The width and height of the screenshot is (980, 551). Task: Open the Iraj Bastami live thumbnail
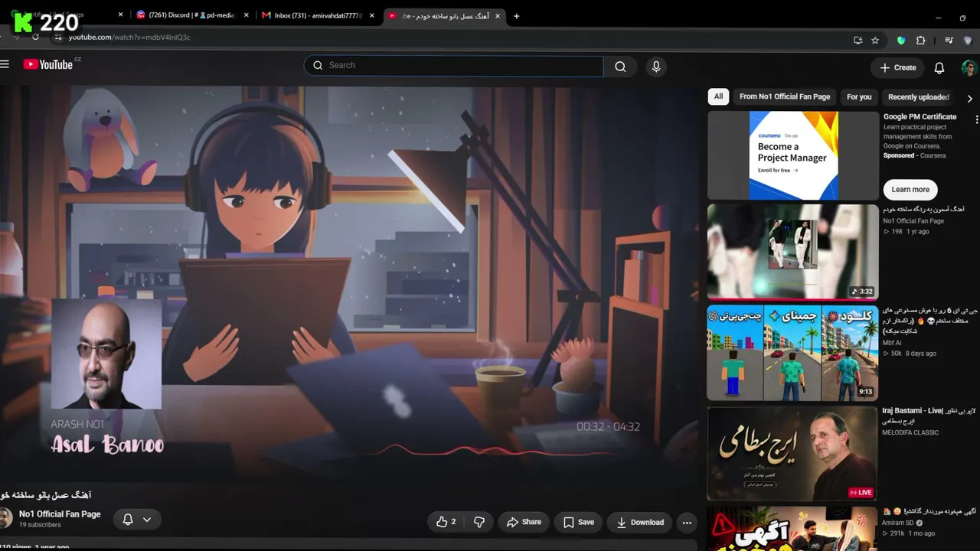tap(793, 454)
